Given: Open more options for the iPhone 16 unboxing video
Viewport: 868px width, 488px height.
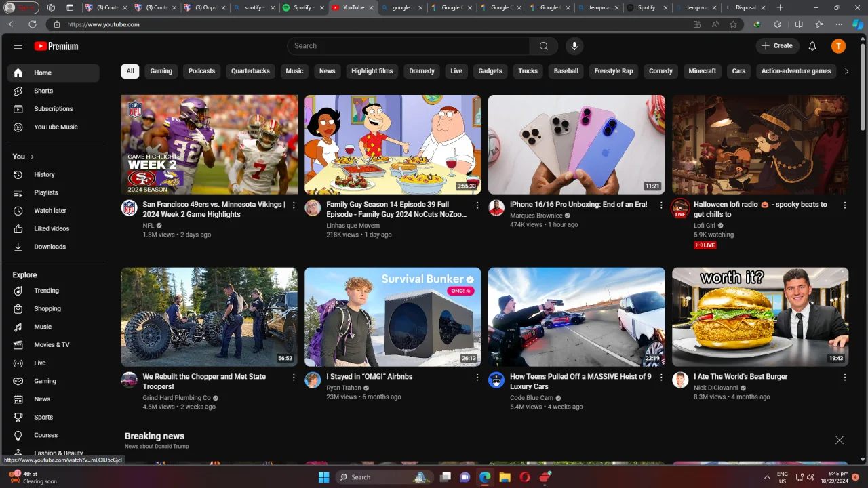Looking at the screenshot, I should (661, 205).
